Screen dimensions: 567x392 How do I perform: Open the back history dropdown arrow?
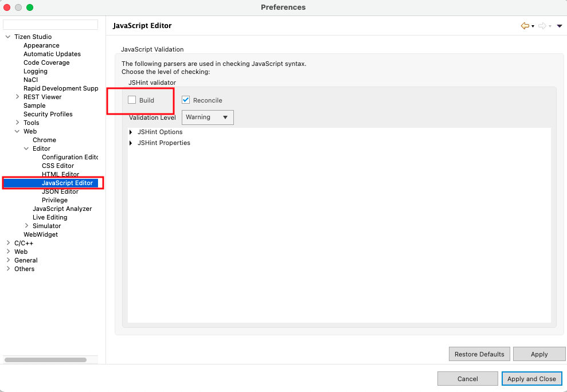[533, 26]
